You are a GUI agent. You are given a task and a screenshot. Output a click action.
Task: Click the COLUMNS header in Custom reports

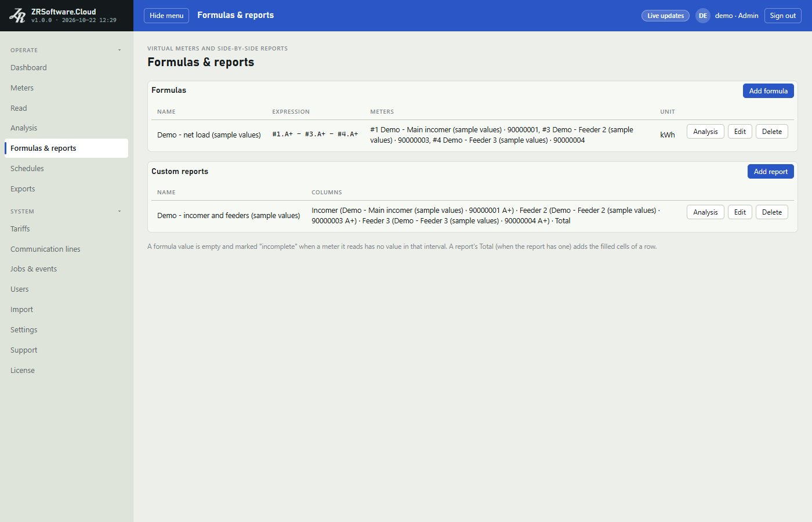tap(327, 193)
